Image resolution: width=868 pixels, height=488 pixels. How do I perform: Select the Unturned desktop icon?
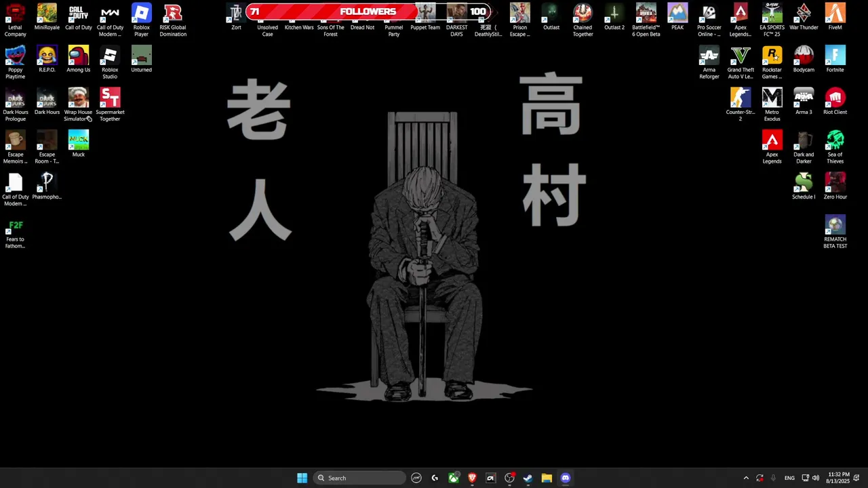pos(141,60)
